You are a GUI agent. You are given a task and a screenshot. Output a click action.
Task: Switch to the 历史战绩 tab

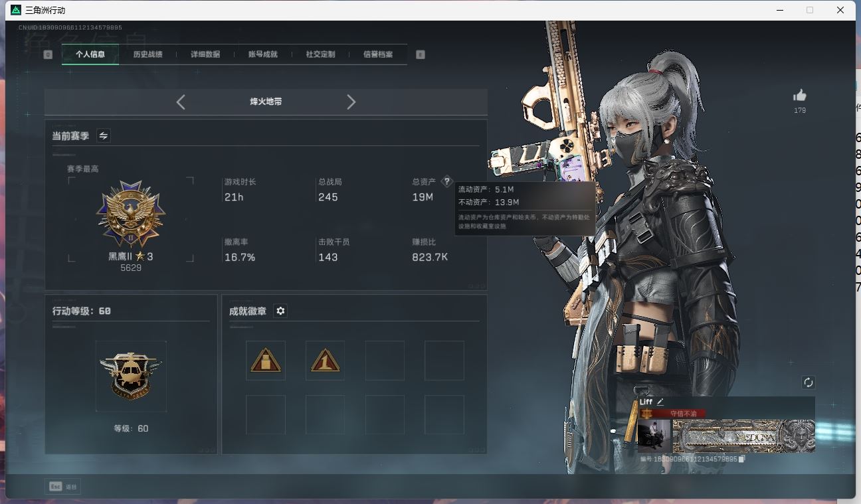point(147,54)
